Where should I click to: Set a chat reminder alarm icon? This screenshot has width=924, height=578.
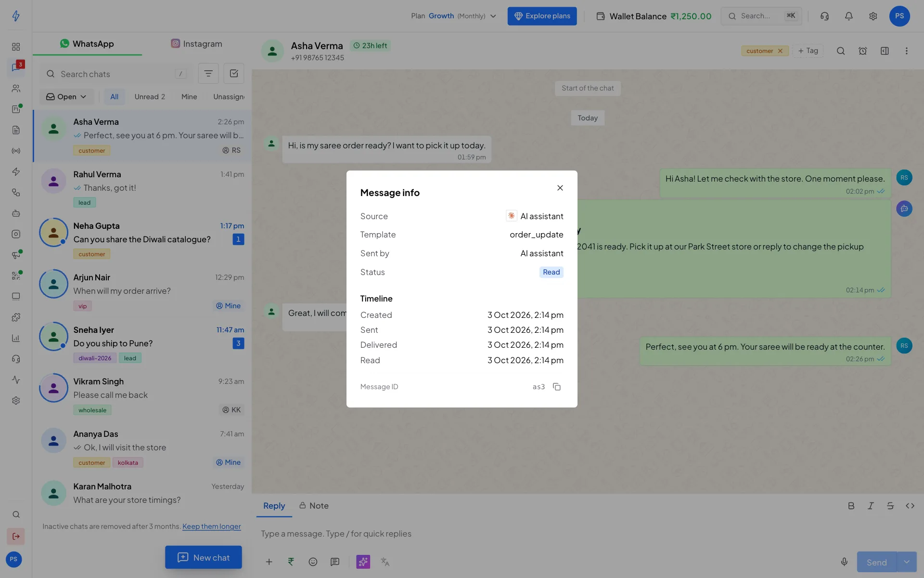tap(863, 51)
